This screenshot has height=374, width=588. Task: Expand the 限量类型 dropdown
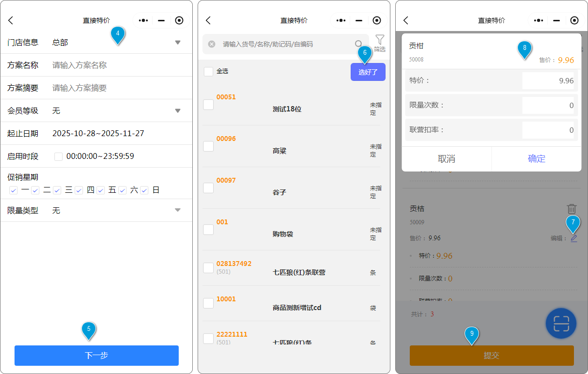177,210
